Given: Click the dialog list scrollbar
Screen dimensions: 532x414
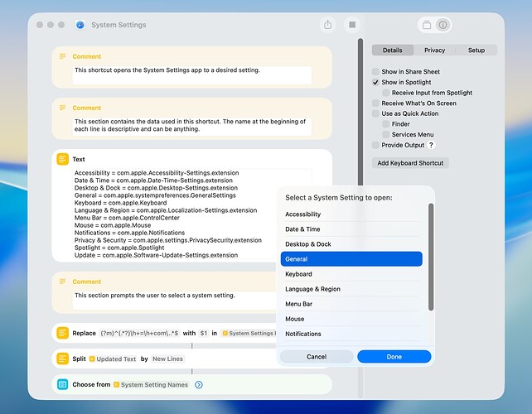Looking at the screenshot, I should [x=431, y=257].
